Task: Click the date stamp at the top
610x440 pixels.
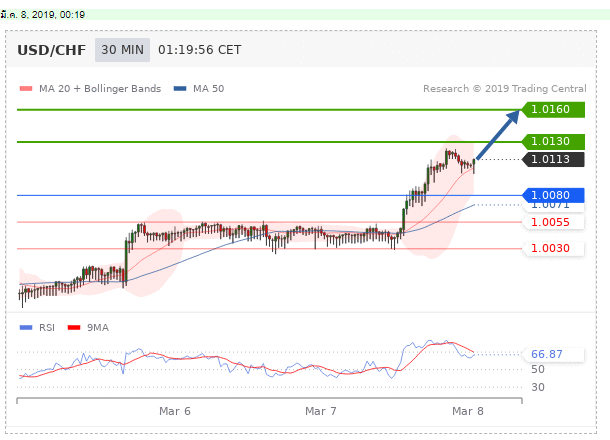Action: pyautogui.click(x=43, y=15)
